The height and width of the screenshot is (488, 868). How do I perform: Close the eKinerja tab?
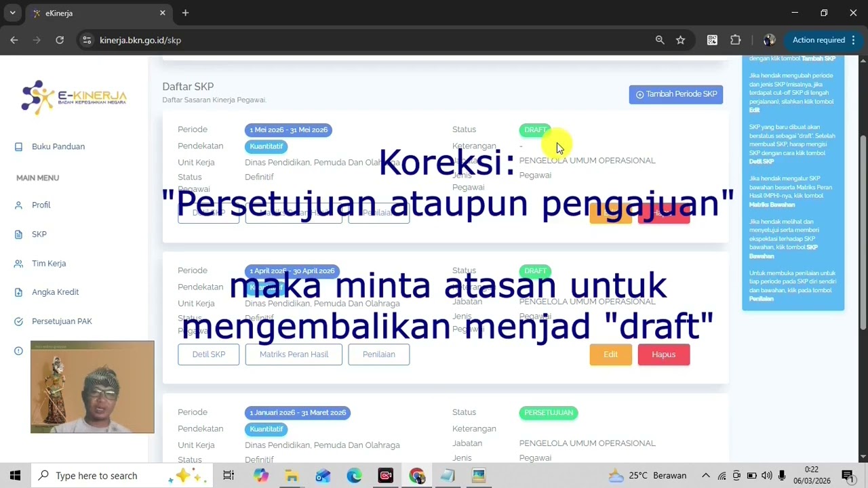(162, 13)
